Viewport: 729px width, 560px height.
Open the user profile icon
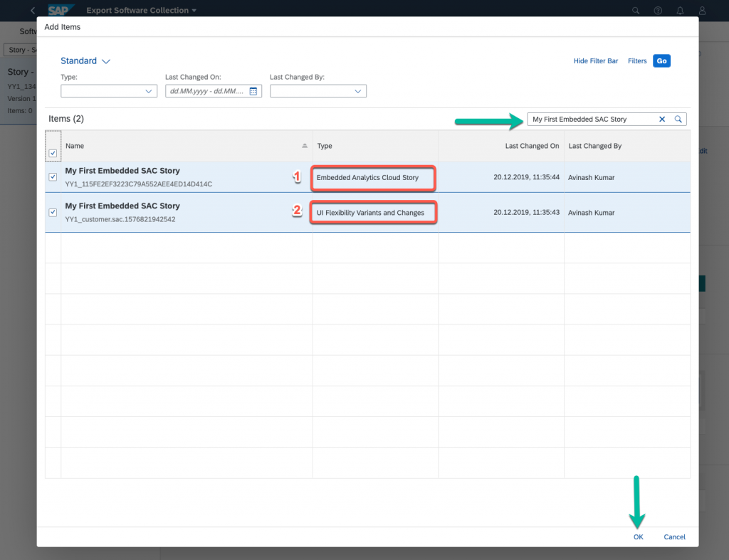pos(702,10)
